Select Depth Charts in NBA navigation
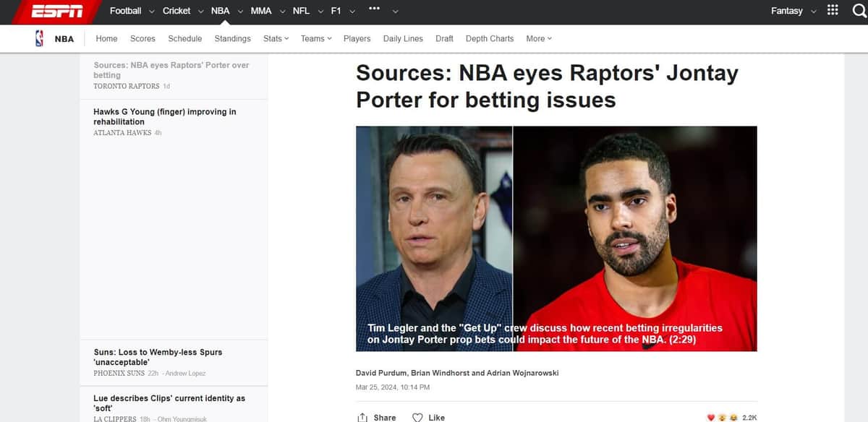Viewport: 868px width, 422px height. click(x=490, y=39)
